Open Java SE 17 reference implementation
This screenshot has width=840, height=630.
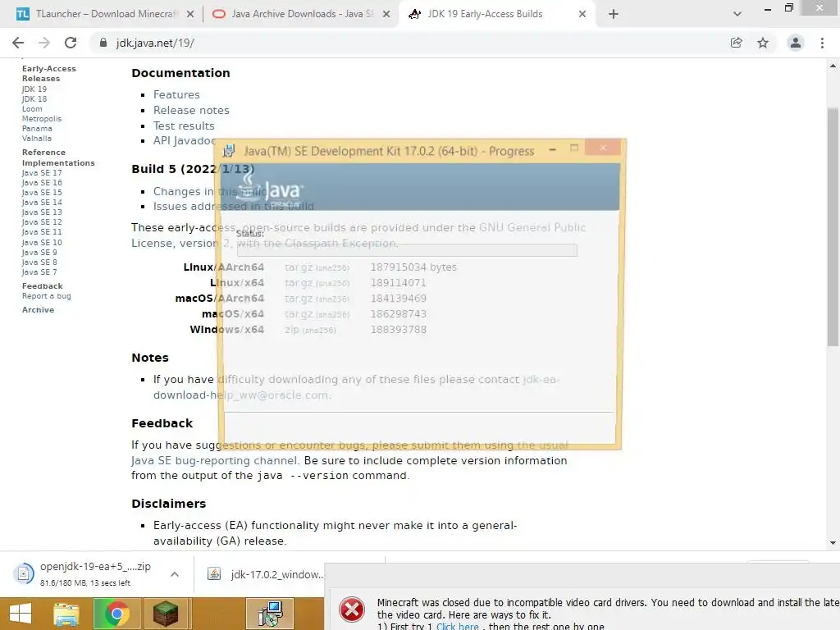[x=42, y=172]
